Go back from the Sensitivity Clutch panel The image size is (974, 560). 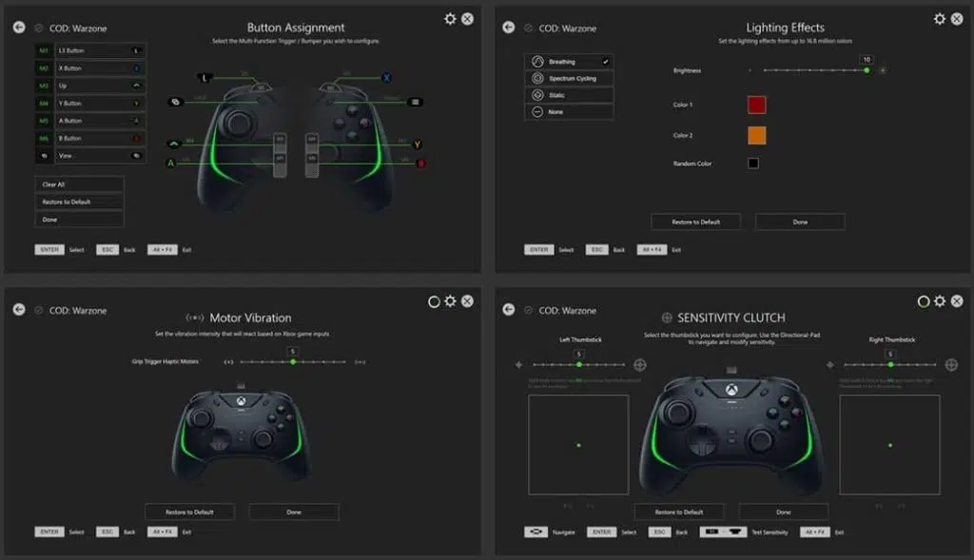point(509,309)
